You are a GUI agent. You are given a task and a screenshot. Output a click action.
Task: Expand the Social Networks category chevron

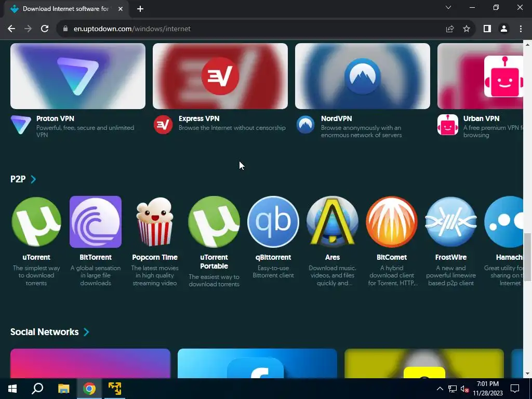[86, 332]
